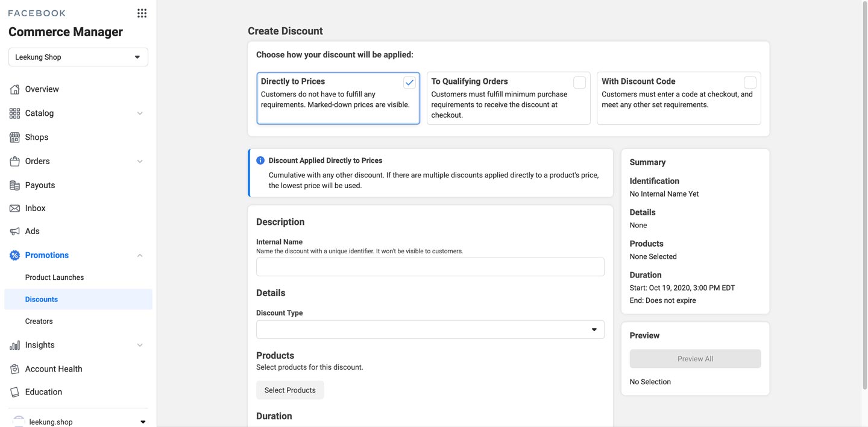Viewport: 868px width, 427px height.
Task: Go to Product Launches submenu item
Action: point(54,277)
